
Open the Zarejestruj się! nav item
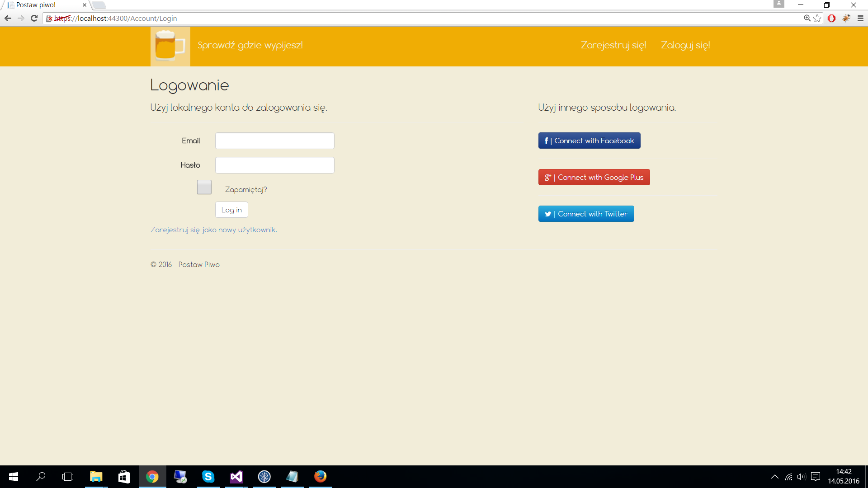(x=613, y=45)
